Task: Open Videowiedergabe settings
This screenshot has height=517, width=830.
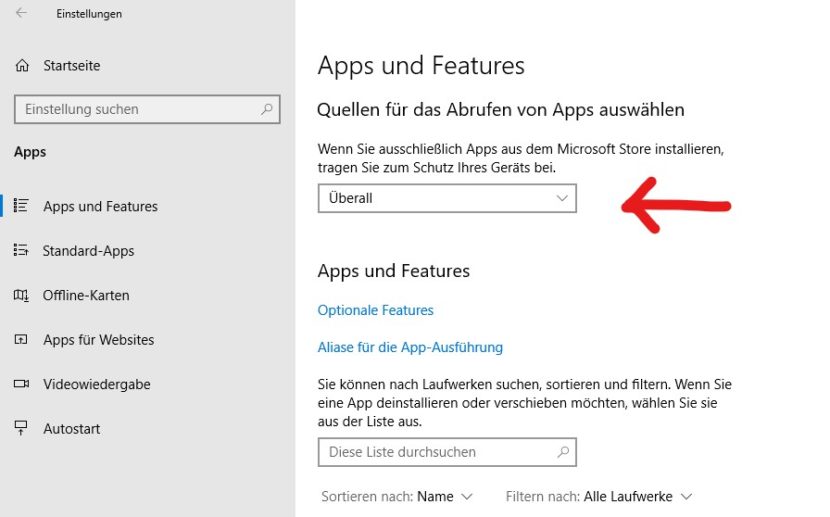Action: click(97, 384)
